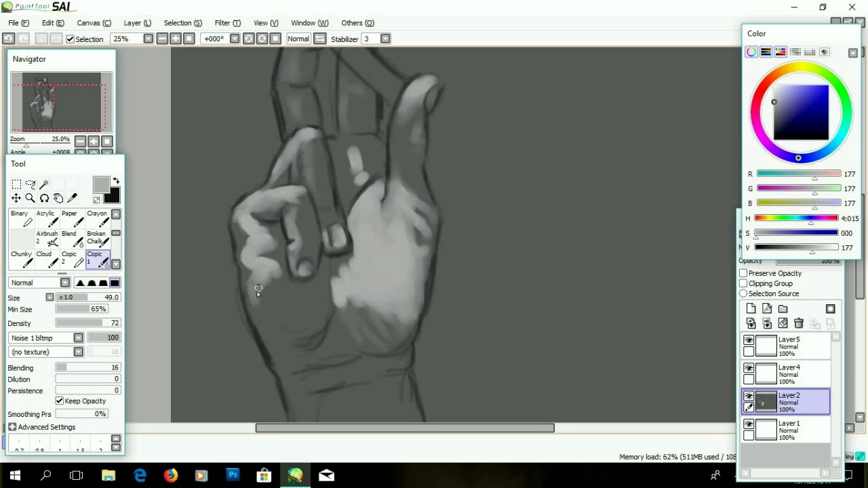Turn on the Selection Source option

tap(743, 293)
